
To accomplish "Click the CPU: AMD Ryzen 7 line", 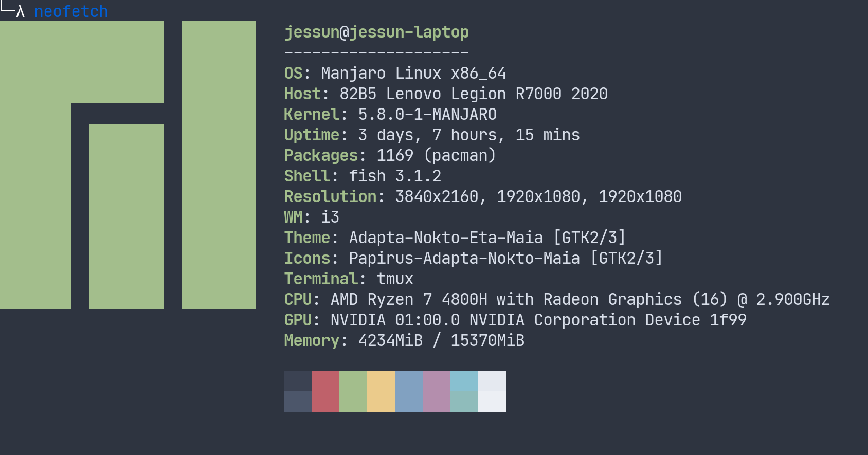I will tap(557, 299).
